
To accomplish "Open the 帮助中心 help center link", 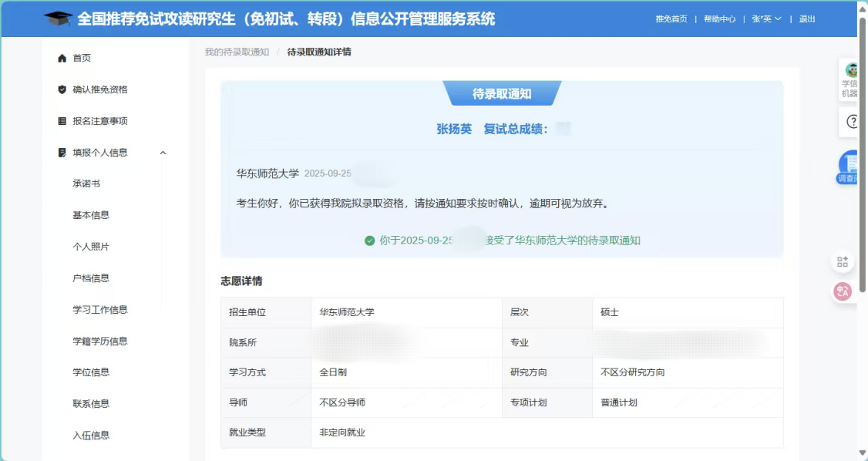I will [720, 19].
